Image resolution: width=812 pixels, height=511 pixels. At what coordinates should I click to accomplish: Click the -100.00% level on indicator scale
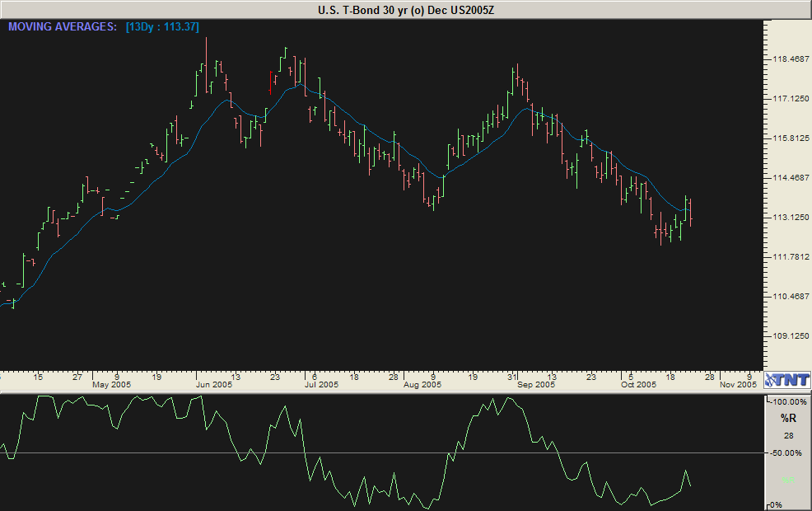789,401
